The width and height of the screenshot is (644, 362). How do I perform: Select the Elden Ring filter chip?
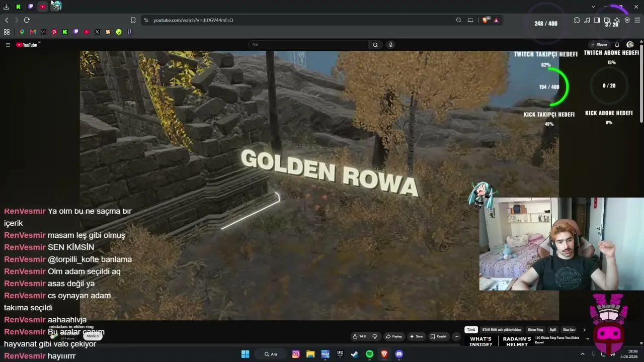pyautogui.click(x=535, y=330)
